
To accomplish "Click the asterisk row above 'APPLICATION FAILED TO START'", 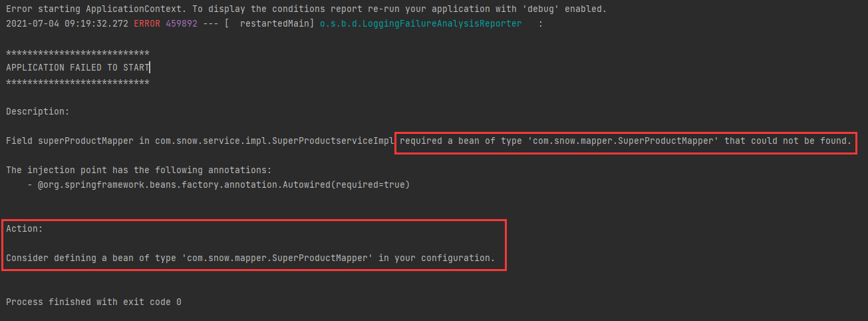I will pyautogui.click(x=77, y=53).
